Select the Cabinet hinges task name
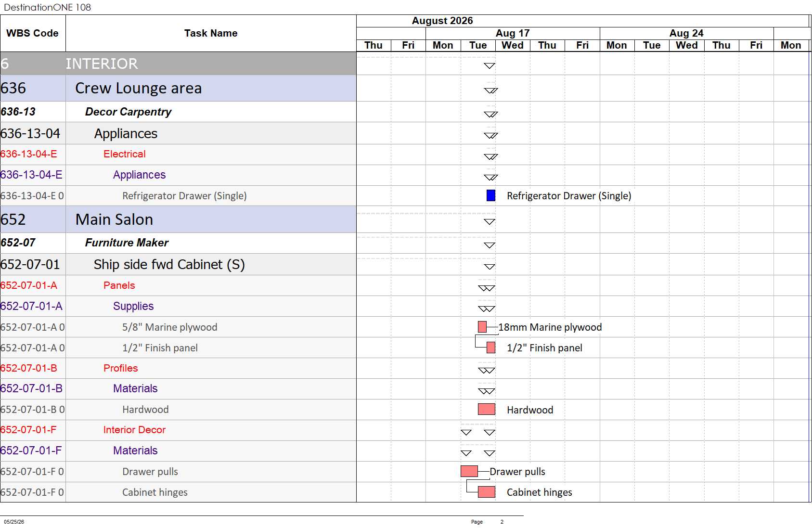The height and width of the screenshot is (528, 812). (155, 492)
